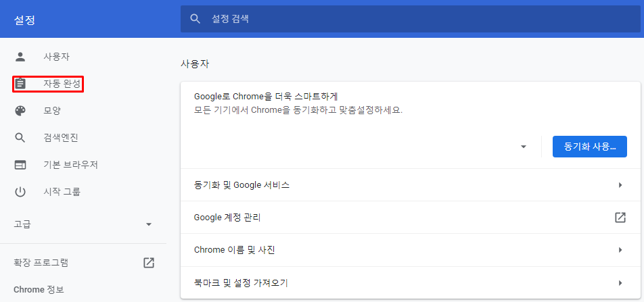
Task: Click the external link icon beside 확장 프로그램
Action: [x=149, y=263]
